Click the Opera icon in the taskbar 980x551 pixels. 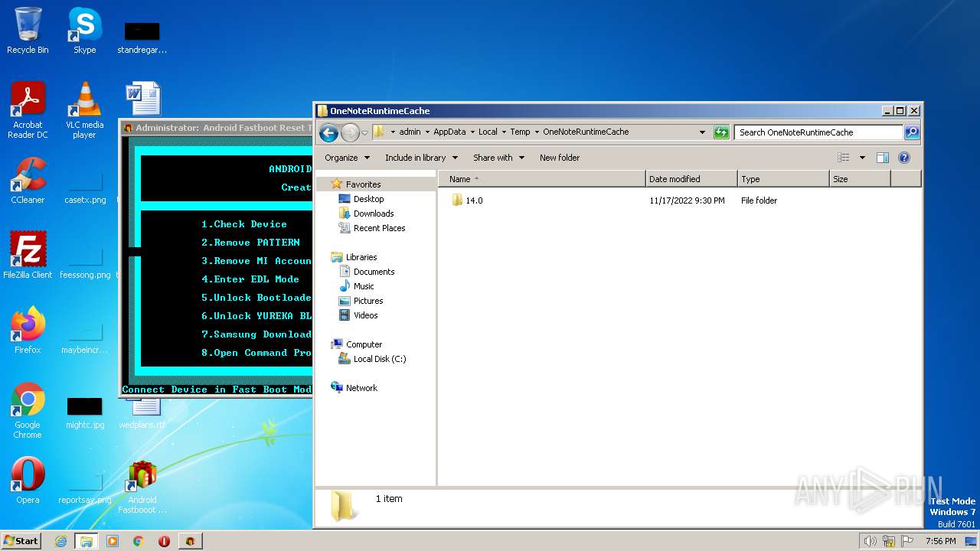point(164,541)
